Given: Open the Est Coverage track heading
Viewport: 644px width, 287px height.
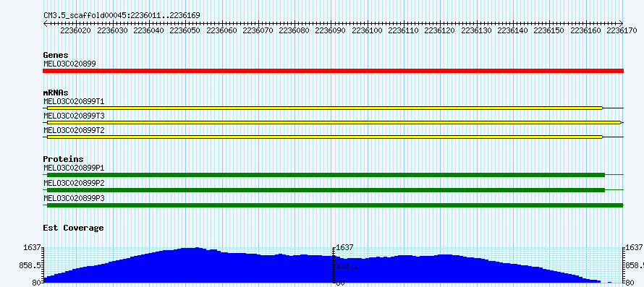Looking at the screenshot, I should (x=73, y=228).
